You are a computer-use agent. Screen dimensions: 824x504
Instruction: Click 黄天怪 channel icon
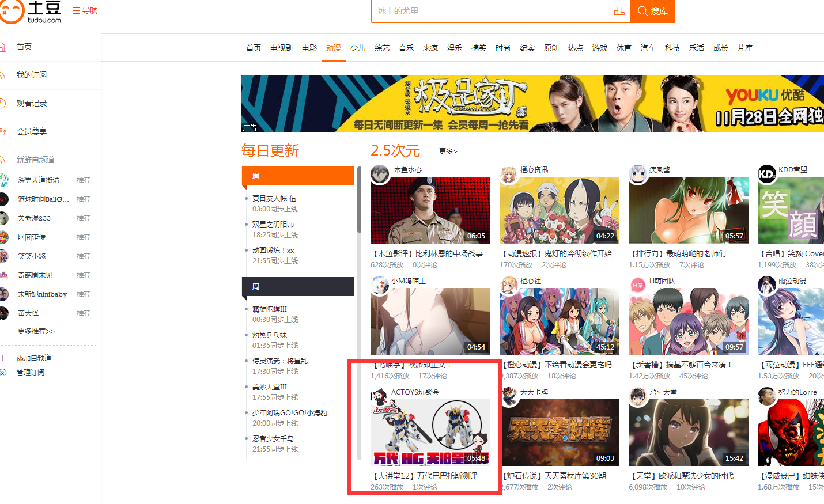point(4,313)
